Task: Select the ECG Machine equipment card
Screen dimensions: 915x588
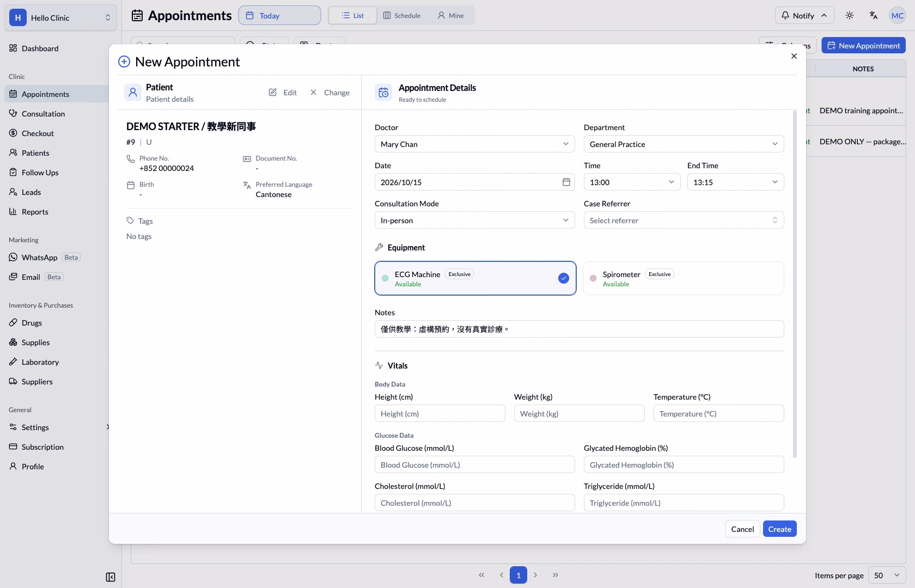Action: (475, 278)
